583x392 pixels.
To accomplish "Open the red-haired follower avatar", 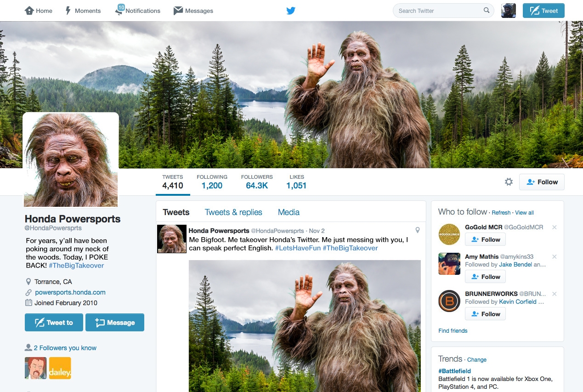I will tap(36, 368).
